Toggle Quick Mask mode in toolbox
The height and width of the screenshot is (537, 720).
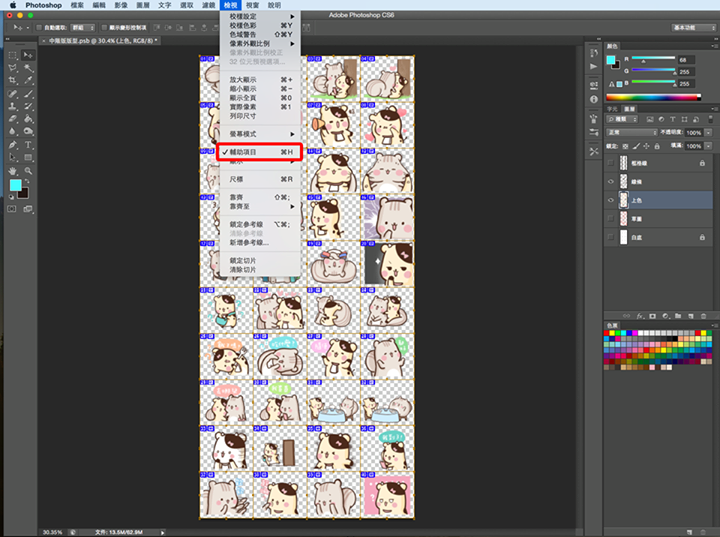tap(12, 209)
